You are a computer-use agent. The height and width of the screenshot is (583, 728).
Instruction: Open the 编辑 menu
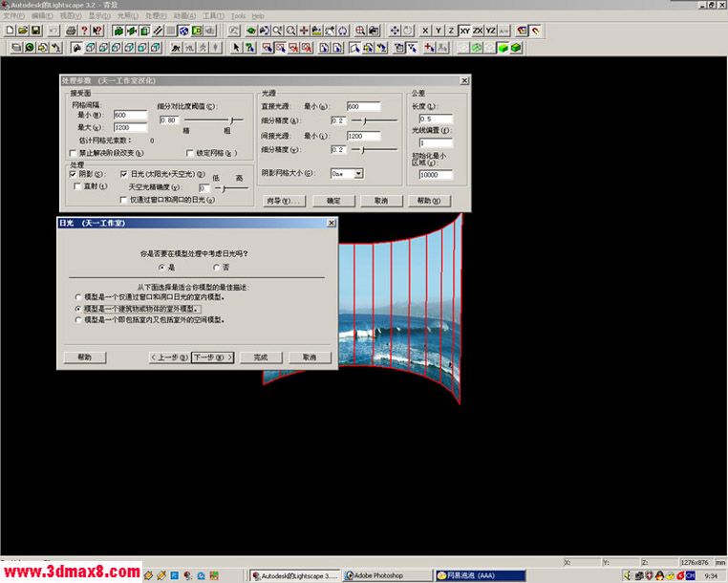coord(42,16)
